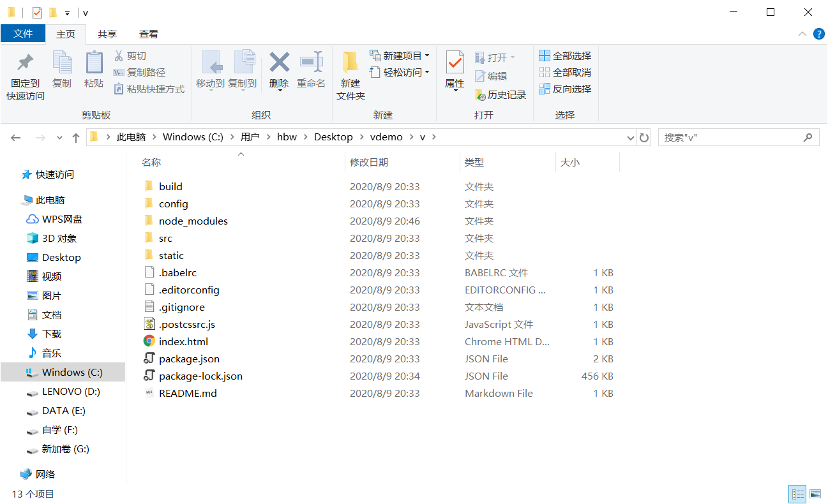Viewport: 828px width, 504px height.
Task: Switch to the 查看 (View) tab
Action: point(149,34)
